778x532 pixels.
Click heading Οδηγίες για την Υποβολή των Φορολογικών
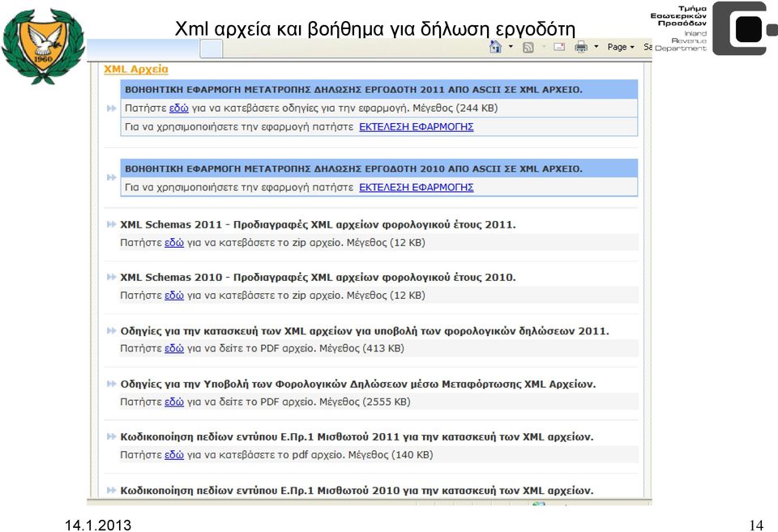pyautogui.click(x=357, y=385)
